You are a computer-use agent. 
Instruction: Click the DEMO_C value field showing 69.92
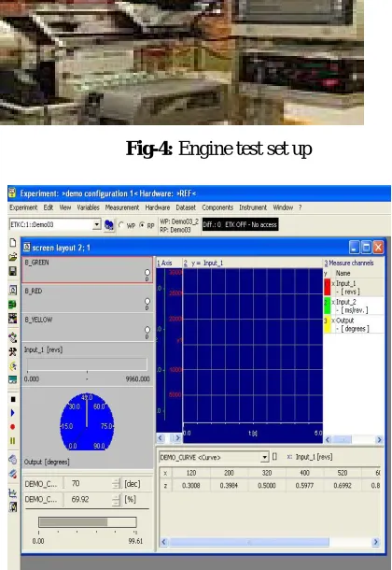90,500
